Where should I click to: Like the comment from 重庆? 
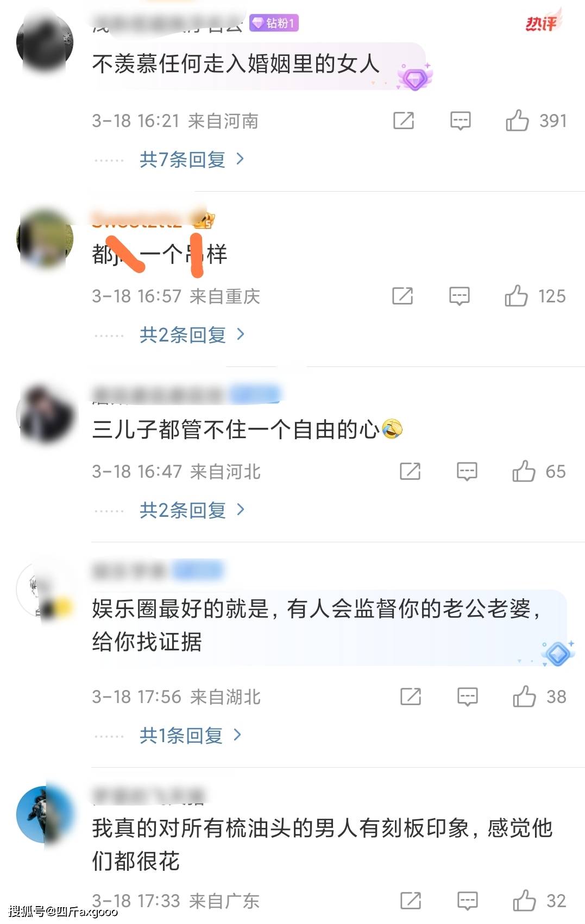pyautogui.click(x=516, y=296)
